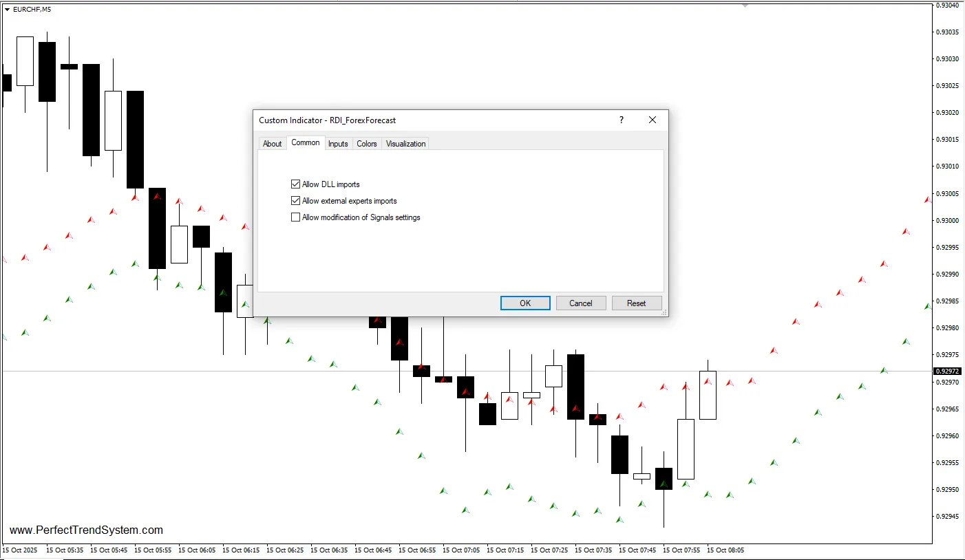The height and width of the screenshot is (560, 965).
Task: Open the About tab
Action: pos(273,144)
